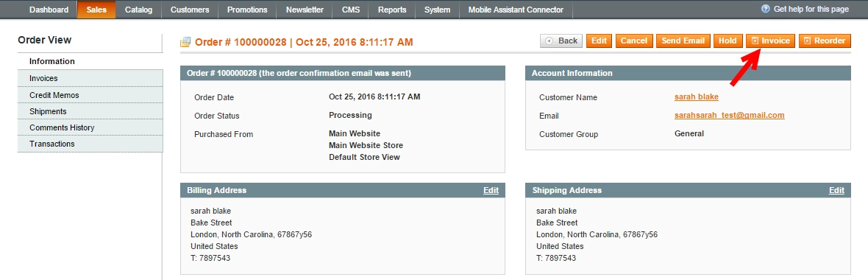Click the Customer Name label
This screenshot has width=868, height=280.
[568, 97]
